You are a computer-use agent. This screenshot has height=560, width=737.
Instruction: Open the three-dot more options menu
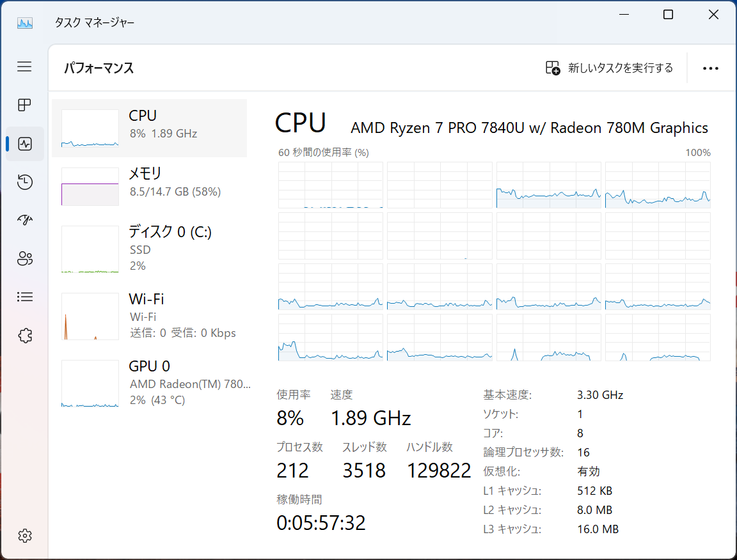pyautogui.click(x=710, y=68)
